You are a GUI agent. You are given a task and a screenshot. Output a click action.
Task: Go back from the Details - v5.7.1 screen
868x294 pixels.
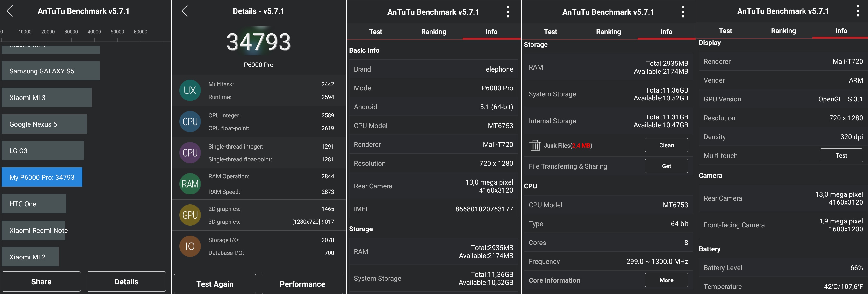click(x=184, y=11)
